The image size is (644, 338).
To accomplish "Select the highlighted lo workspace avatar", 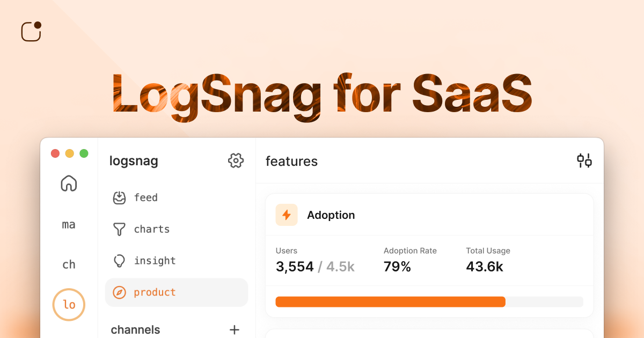I will tap(69, 304).
